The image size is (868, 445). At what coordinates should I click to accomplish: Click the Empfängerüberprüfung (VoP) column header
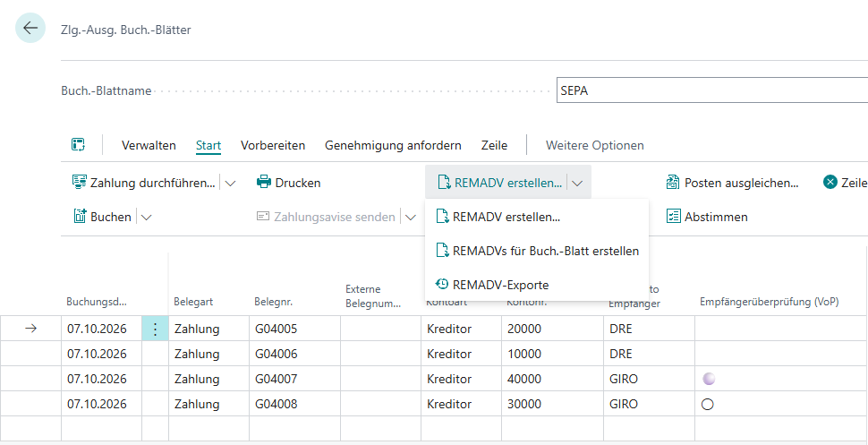click(770, 302)
